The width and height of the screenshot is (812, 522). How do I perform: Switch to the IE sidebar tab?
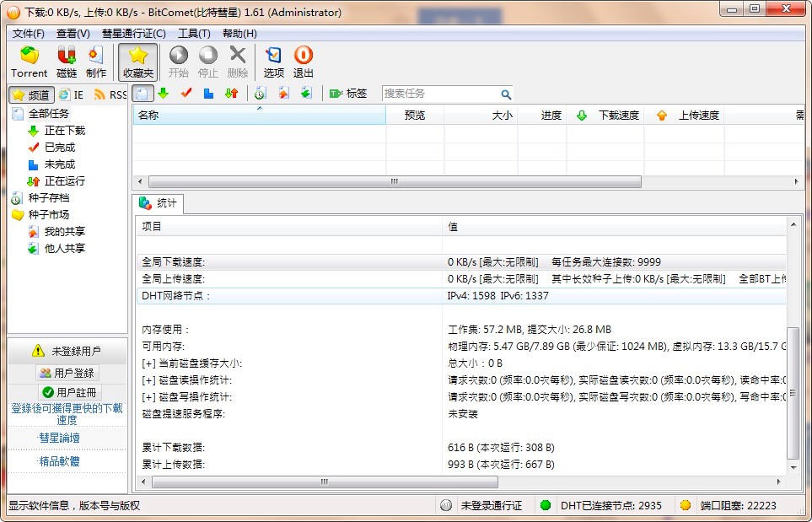coord(72,94)
